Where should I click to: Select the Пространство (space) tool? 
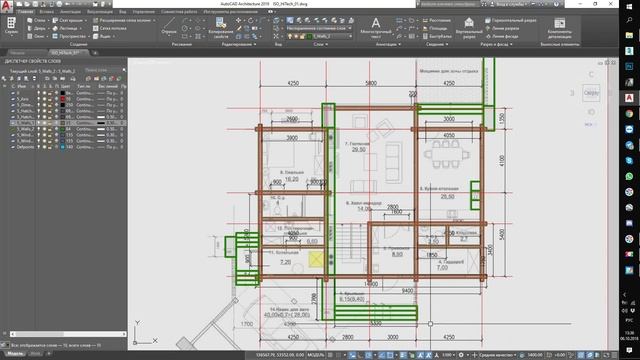(x=69, y=36)
